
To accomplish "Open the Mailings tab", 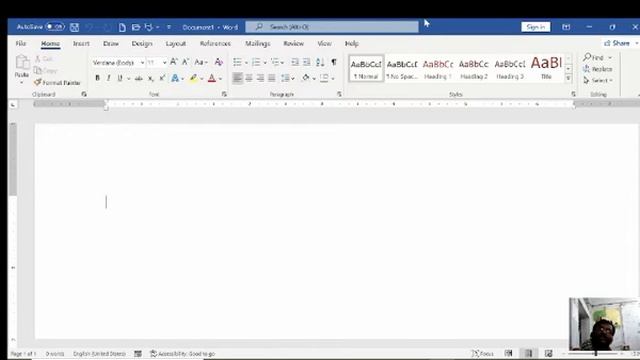I will [x=258, y=43].
